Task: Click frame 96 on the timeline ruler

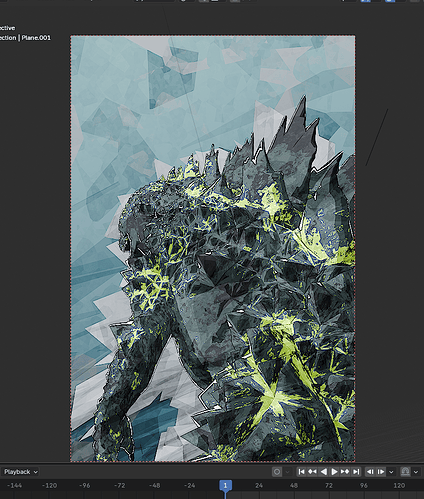Action: point(364,485)
